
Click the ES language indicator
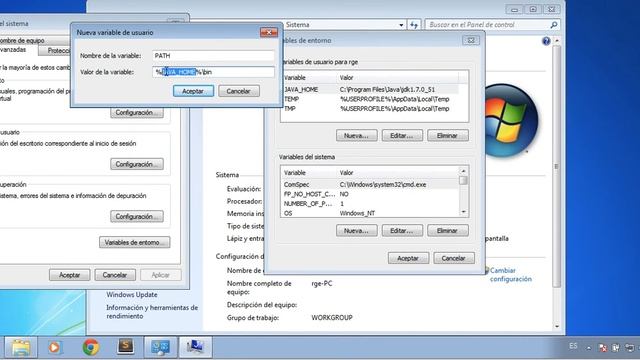click(x=573, y=346)
